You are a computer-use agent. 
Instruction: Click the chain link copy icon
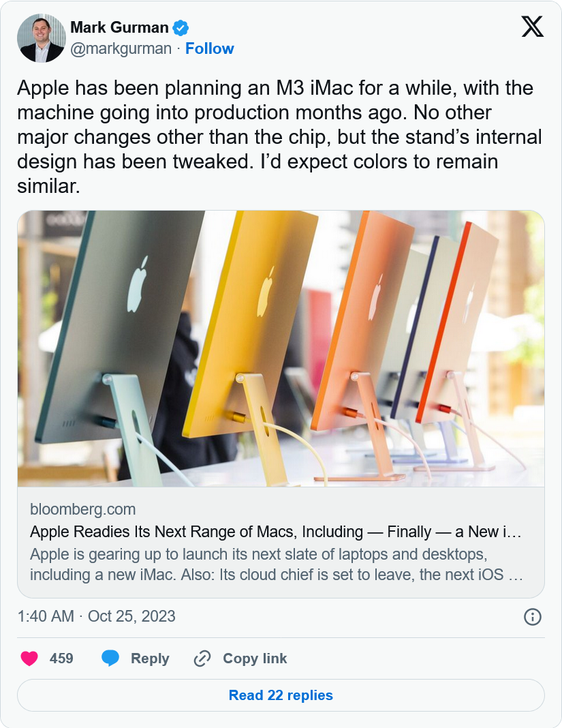point(202,658)
